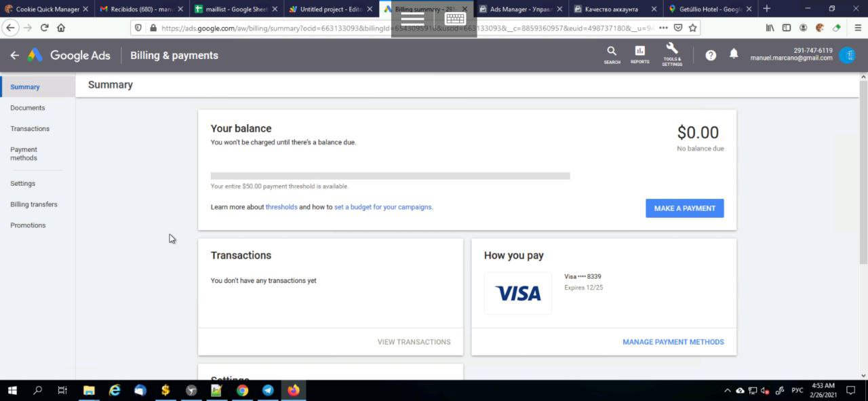The width and height of the screenshot is (868, 401).
Task: Open the taskbar clock showing 4:53 AM
Action: 823,390
